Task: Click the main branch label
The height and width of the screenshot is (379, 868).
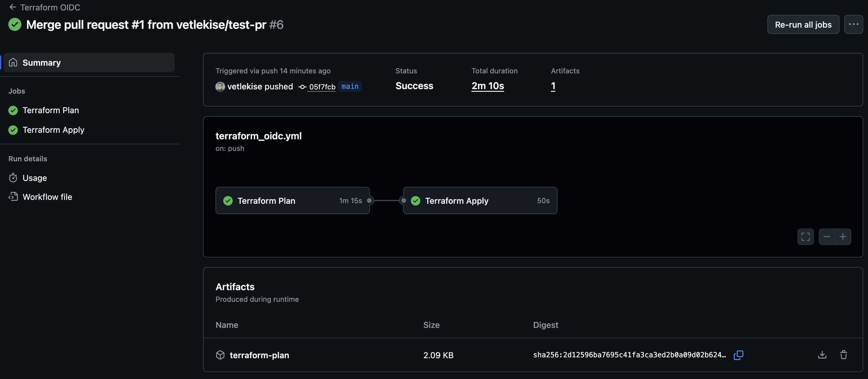Action: click(350, 86)
